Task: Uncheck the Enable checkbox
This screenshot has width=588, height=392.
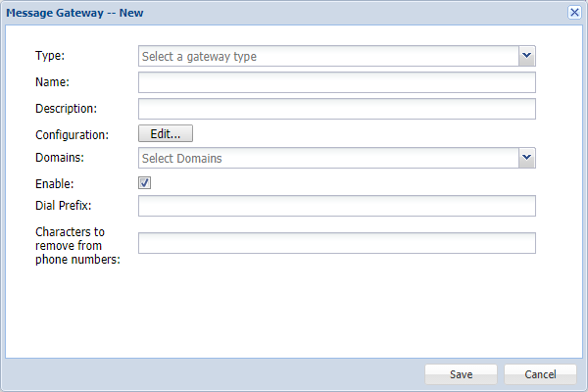Action: click(x=145, y=182)
